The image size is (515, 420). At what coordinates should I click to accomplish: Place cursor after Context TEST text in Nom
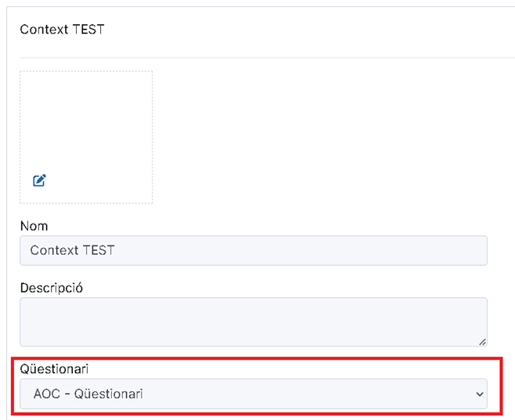[115, 250]
